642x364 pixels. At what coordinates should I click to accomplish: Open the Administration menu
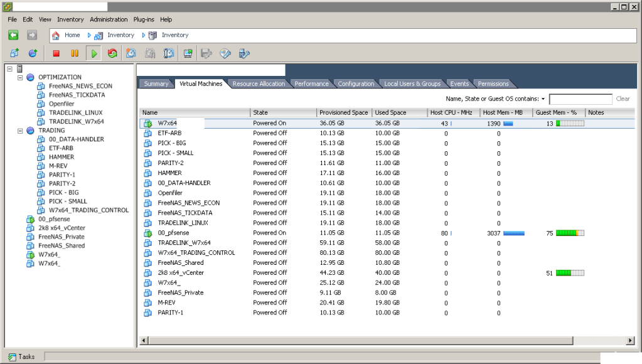pos(109,19)
